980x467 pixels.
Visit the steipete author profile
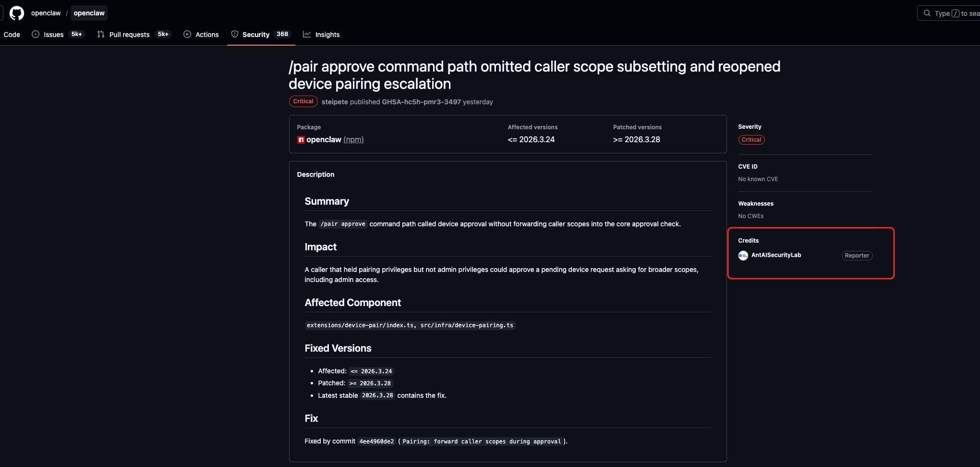tap(335, 102)
